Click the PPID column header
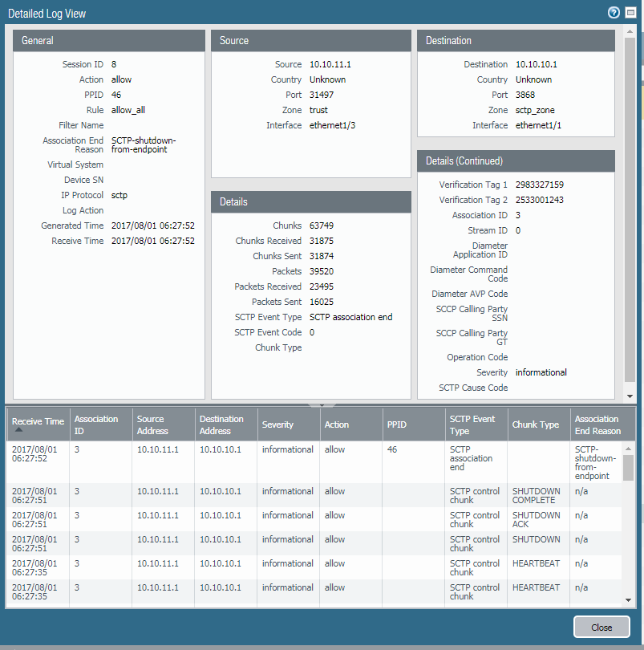The height and width of the screenshot is (650, 644). point(396,425)
